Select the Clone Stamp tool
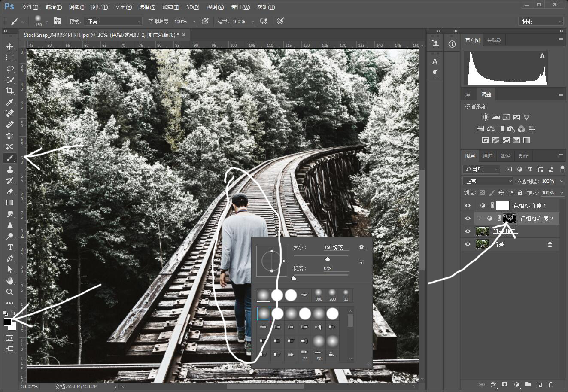568x392 pixels. 9,169
